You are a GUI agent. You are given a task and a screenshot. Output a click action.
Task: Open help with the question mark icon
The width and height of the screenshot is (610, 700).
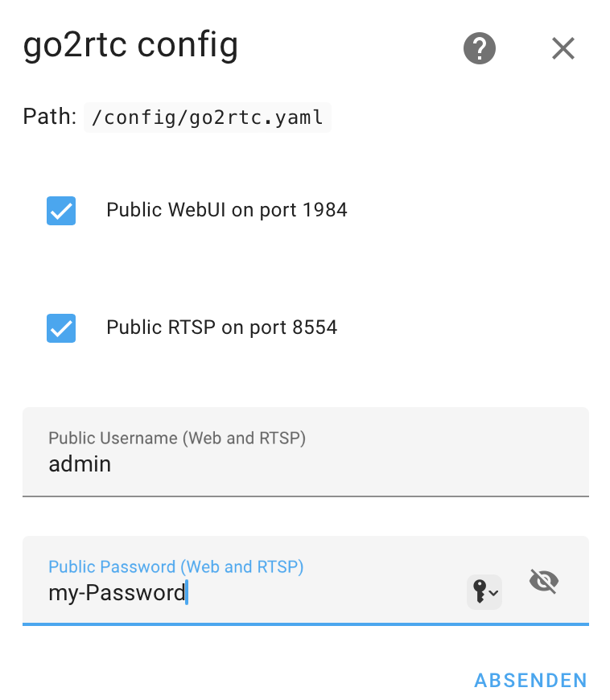click(480, 49)
